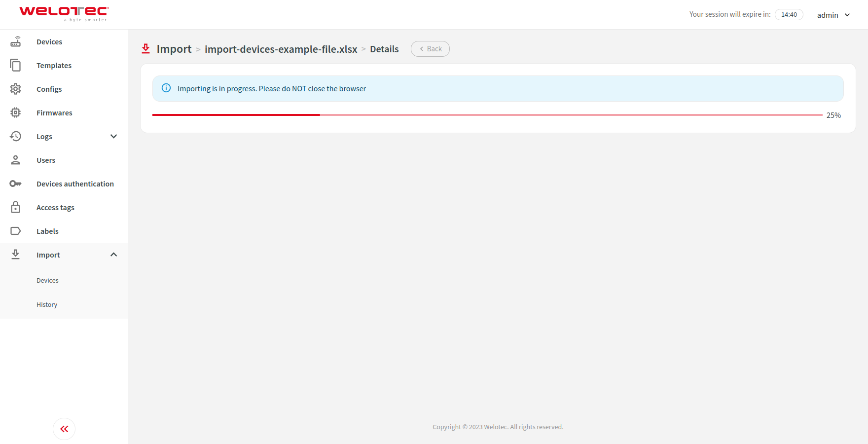Click the 25% progress label
Viewport: 868px width, 444px height.
click(x=833, y=115)
